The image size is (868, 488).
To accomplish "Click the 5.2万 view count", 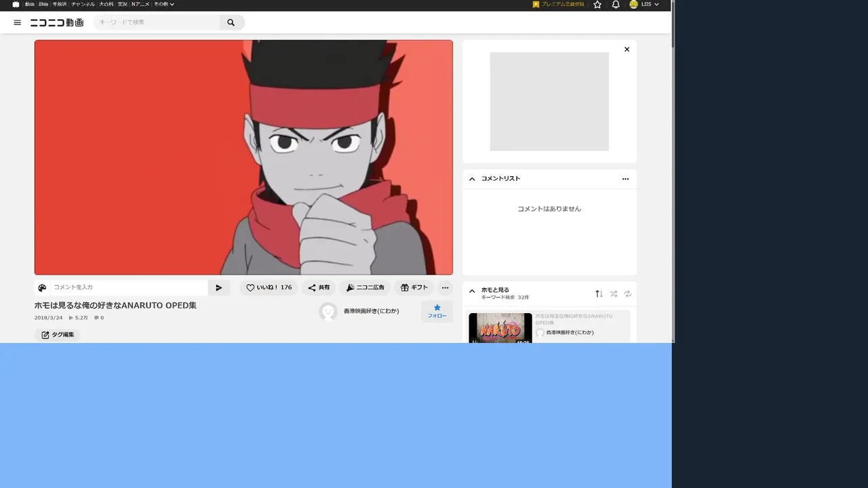I will [79, 318].
